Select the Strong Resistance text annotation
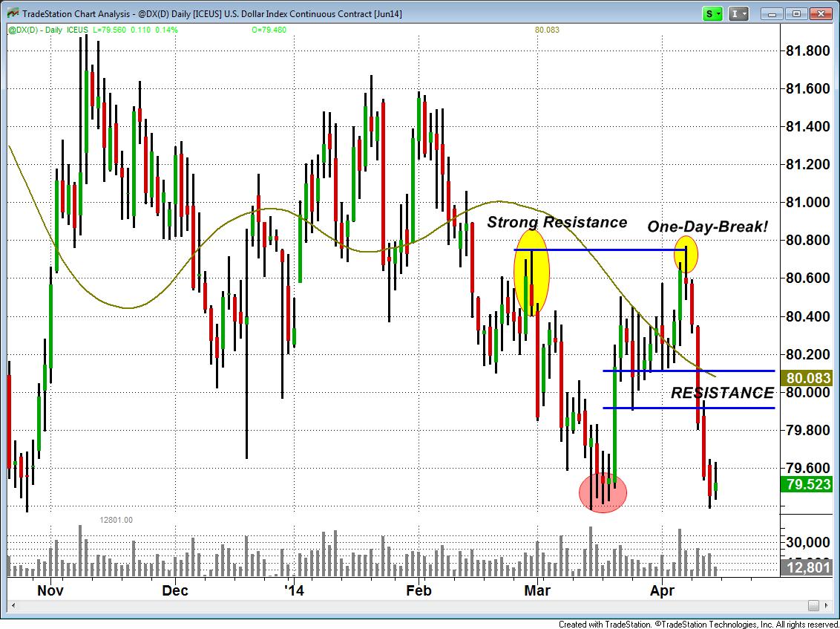 tap(557, 222)
